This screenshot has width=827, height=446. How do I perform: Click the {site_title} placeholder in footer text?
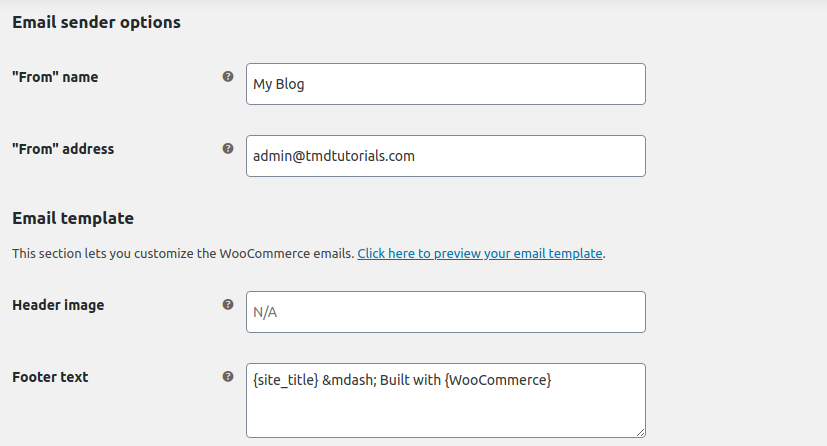tap(286, 380)
